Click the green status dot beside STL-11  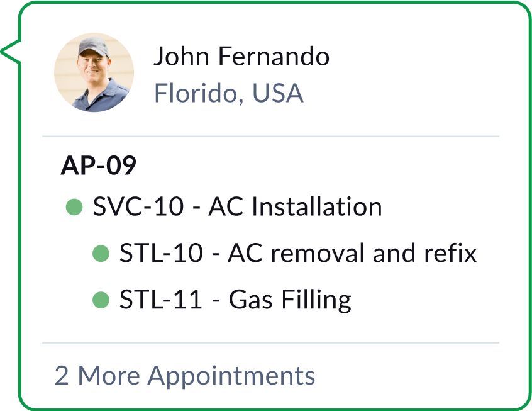coord(101,300)
